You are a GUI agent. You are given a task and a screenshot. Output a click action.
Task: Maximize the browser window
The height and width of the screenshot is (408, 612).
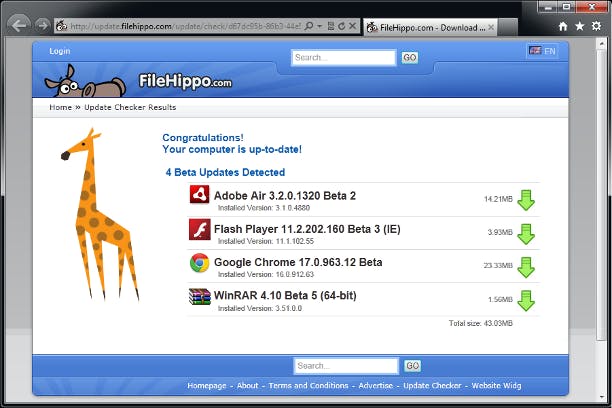pos(567,7)
